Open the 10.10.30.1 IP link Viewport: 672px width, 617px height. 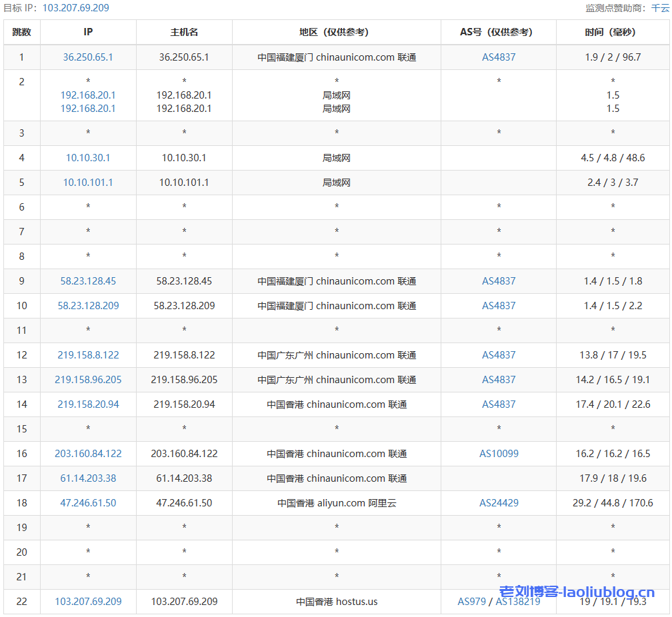[x=88, y=158]
